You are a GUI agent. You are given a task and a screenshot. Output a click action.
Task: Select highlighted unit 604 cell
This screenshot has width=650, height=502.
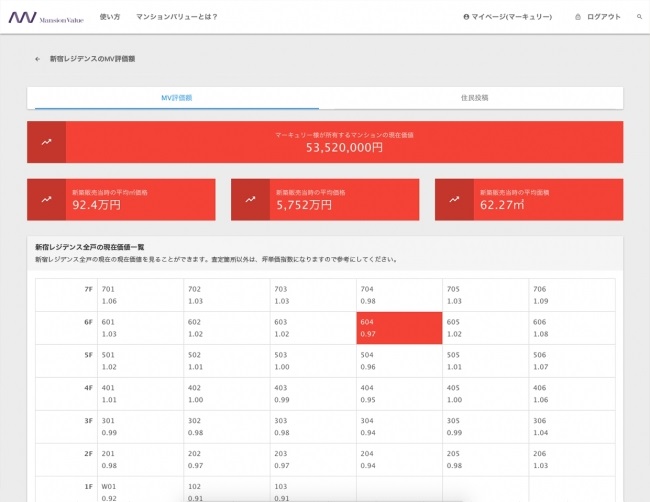point(399,328)
